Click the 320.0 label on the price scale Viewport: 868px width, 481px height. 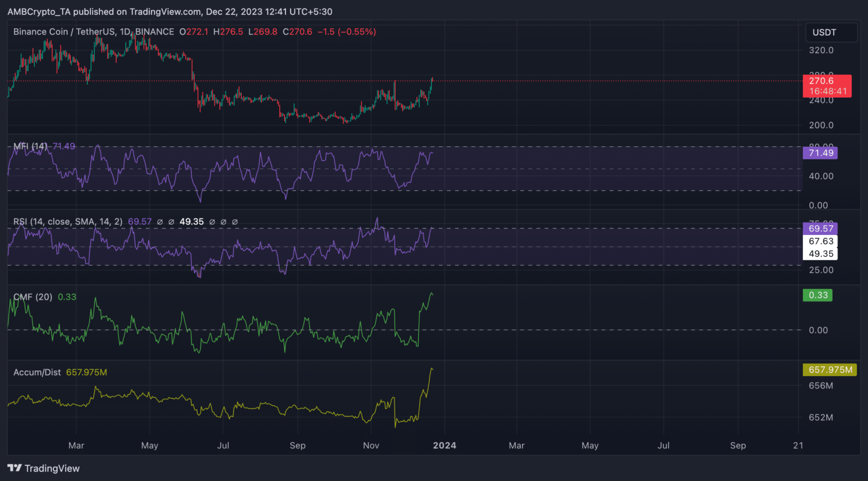click(821, 50)
